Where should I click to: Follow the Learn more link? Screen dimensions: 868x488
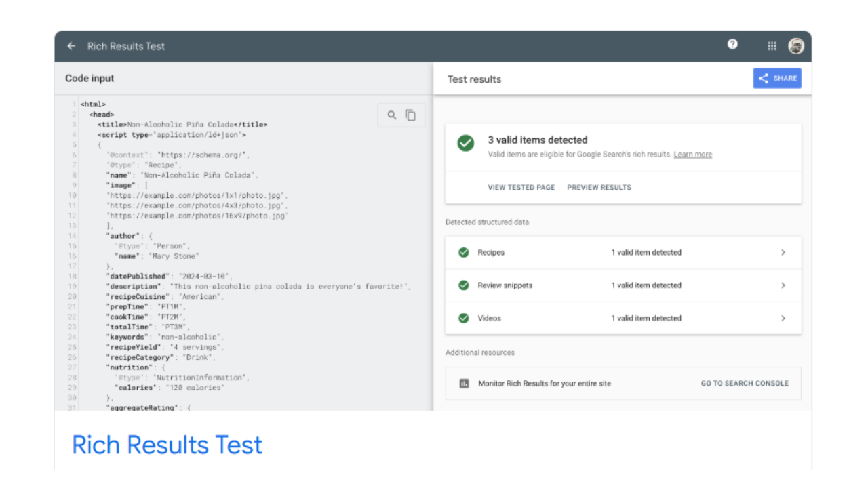pyautogui.click(x=692, y=155)
